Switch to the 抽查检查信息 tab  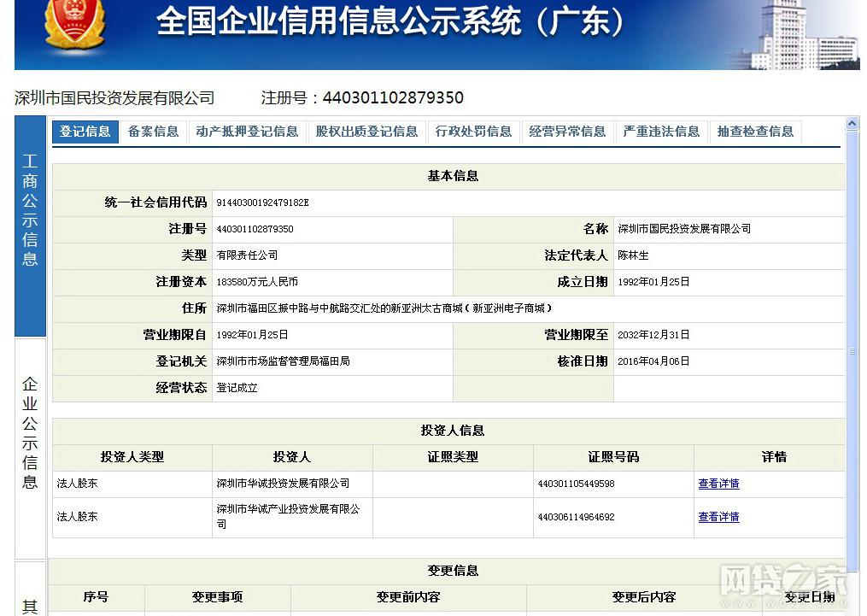point(755,132)
